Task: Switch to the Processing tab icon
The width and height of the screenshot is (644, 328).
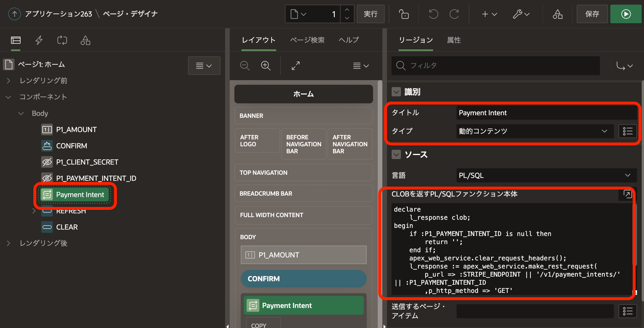Action: point(62,40)
